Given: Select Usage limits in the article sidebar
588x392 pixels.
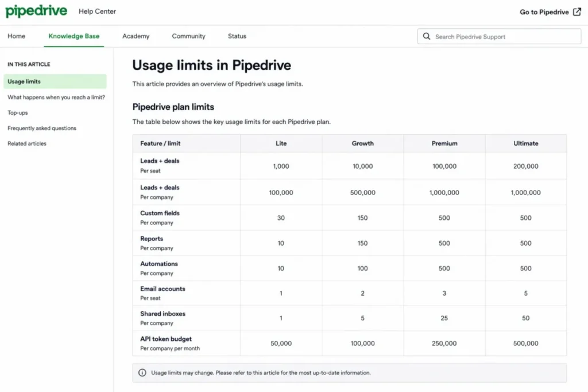Looking at the screenshot, I should pos(55,81).
